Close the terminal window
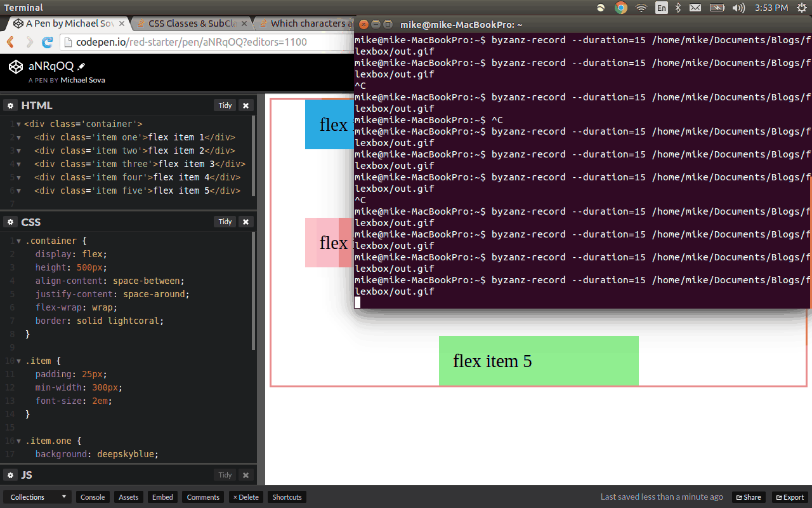 click(363, 24)
